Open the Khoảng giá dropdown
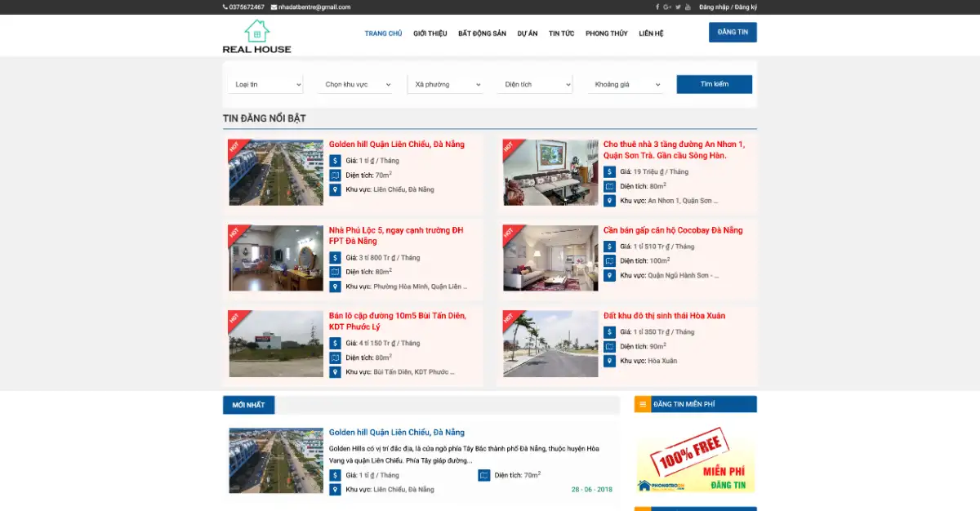980x511 pixels. (x=625, y=84)
